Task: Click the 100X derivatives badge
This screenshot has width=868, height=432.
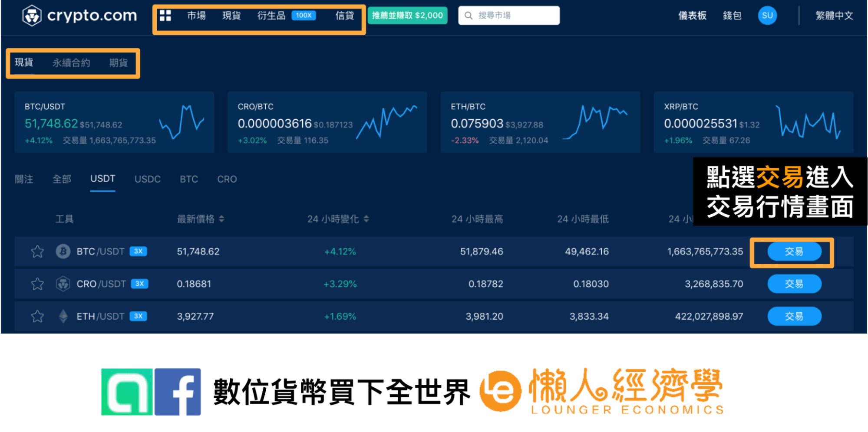Action: click(304, 16)
